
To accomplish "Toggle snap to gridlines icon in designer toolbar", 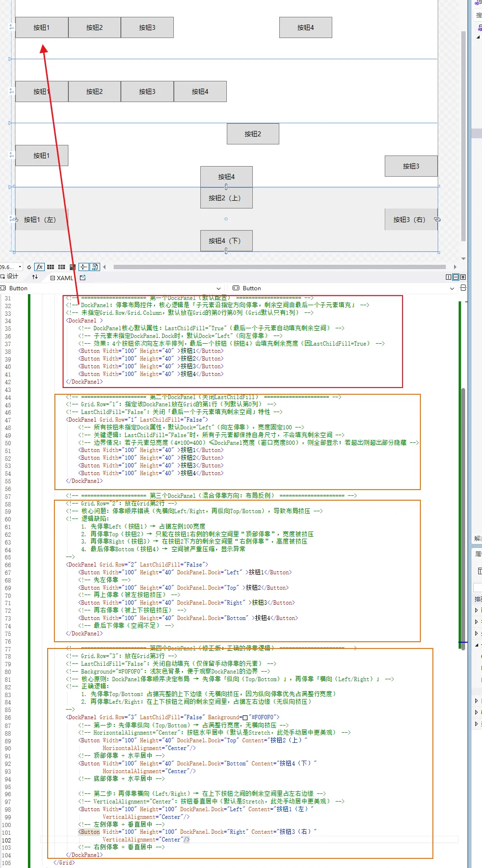I will (x=62, y=267).
